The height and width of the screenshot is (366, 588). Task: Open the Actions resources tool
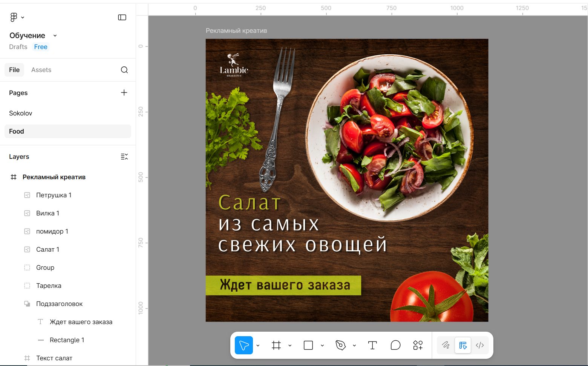coord(418,345)
